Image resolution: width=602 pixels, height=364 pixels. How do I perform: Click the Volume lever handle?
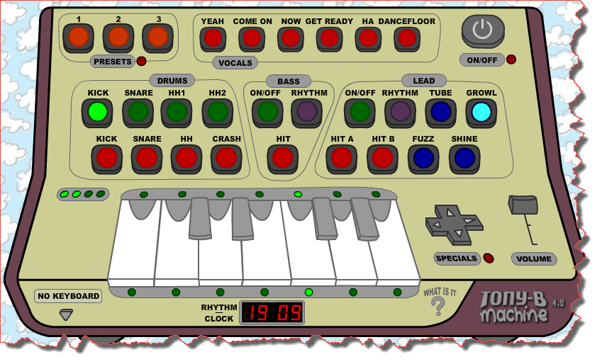(523, 205)
